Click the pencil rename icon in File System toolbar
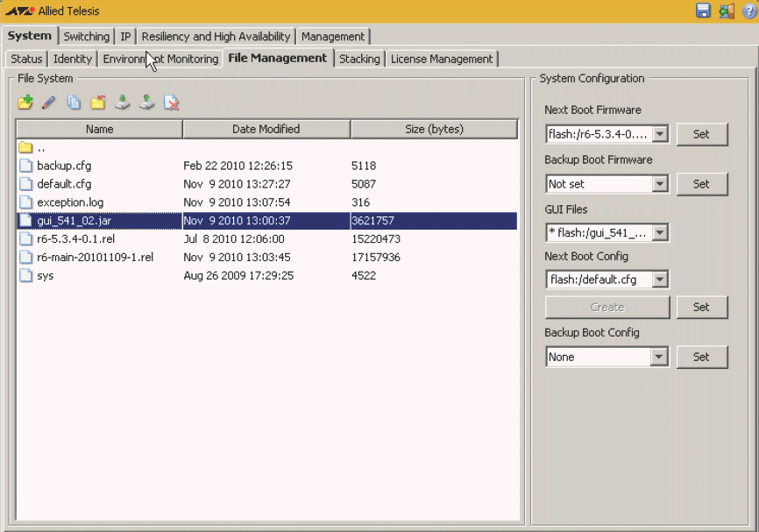 point(49,103)
